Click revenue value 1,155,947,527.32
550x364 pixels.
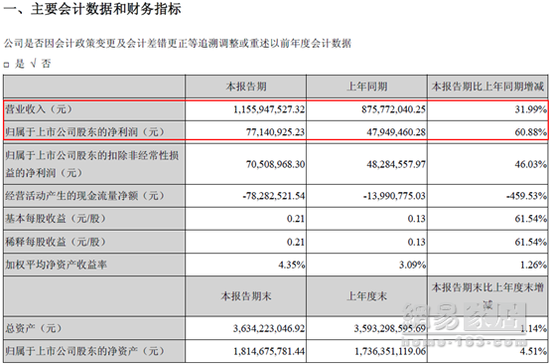coord(269,110)
